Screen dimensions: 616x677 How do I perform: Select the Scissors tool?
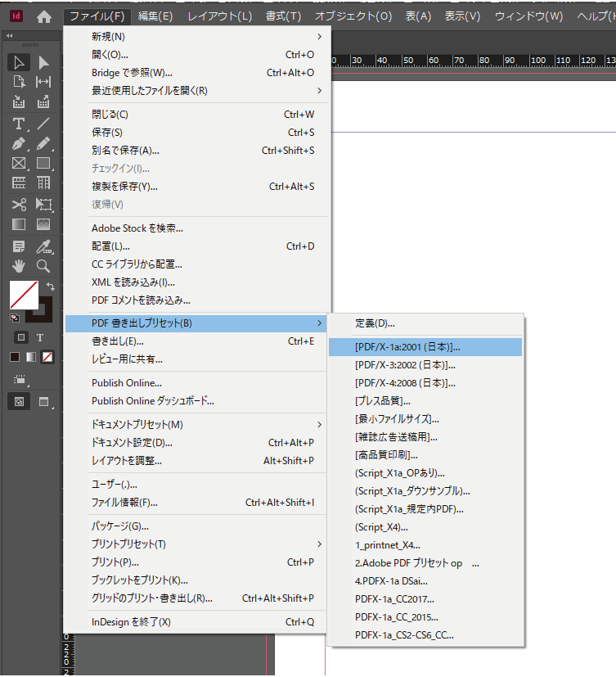tap(19, 204)
